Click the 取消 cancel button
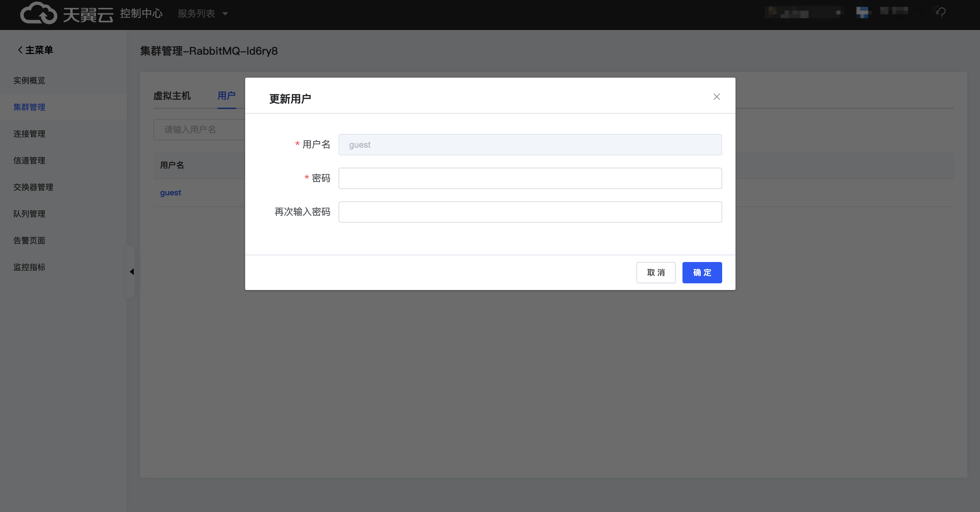980x512 pixels. pyautogui.click(x=655, y=273)
